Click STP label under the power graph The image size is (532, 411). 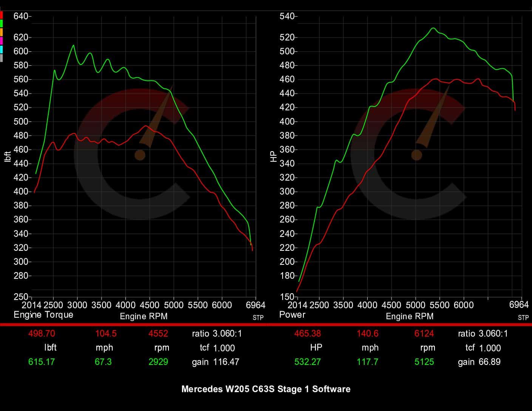pyautogui.click(x=523, y=318)
